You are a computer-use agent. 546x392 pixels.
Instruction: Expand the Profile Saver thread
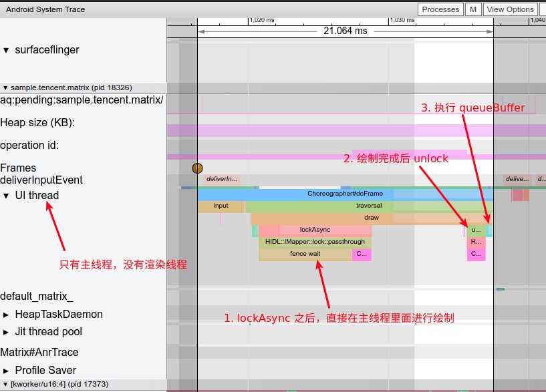click(x=7, y=371)
